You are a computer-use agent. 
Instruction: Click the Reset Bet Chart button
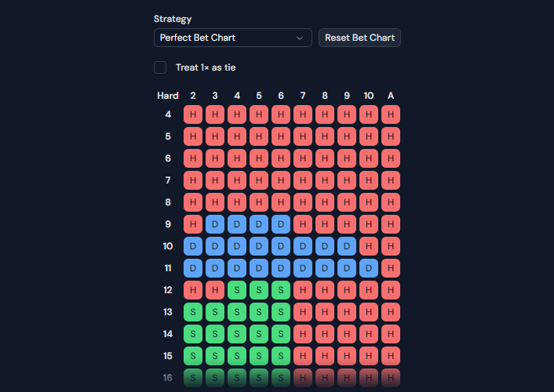coord(359,38)
